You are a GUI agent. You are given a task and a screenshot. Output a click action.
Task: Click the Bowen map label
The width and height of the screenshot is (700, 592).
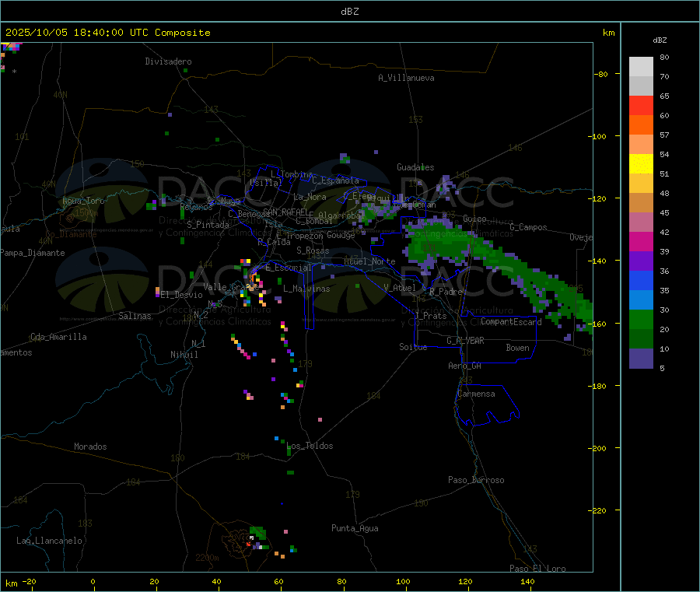pos(517,348)
